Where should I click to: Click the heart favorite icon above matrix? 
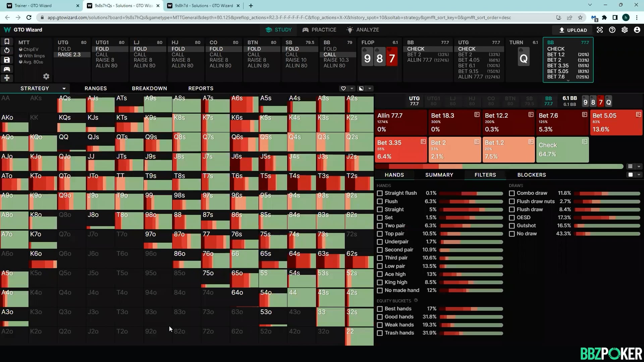click(x=343, y=88)
